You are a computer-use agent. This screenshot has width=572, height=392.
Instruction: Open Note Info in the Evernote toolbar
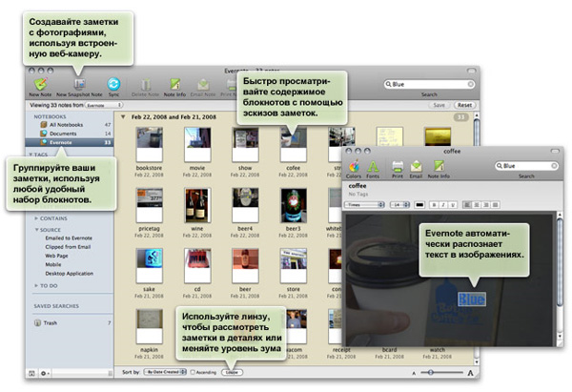click(174, 85)
